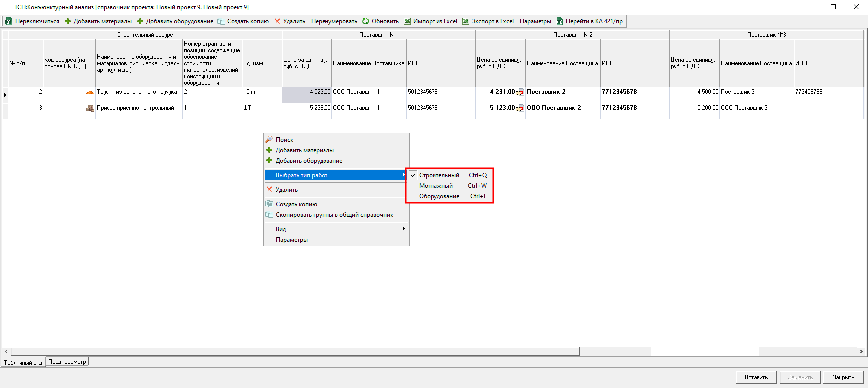Click plus icon of context menu Добавить материалы

pos(269,150)
